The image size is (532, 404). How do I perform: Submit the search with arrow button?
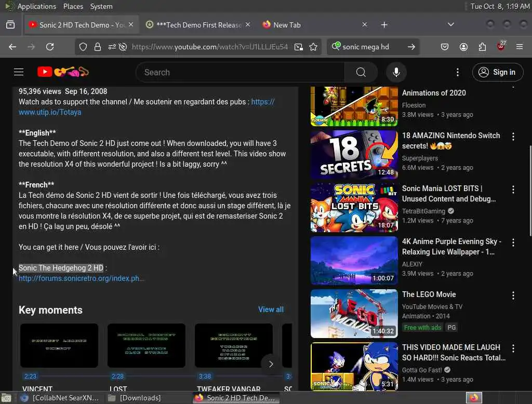[x=411, y=47]
